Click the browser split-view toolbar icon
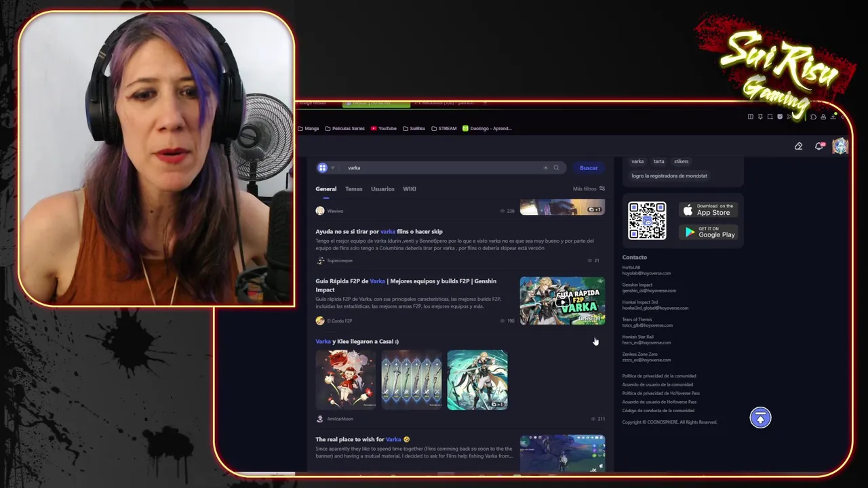The image size is (868, 488). [750, 117]
